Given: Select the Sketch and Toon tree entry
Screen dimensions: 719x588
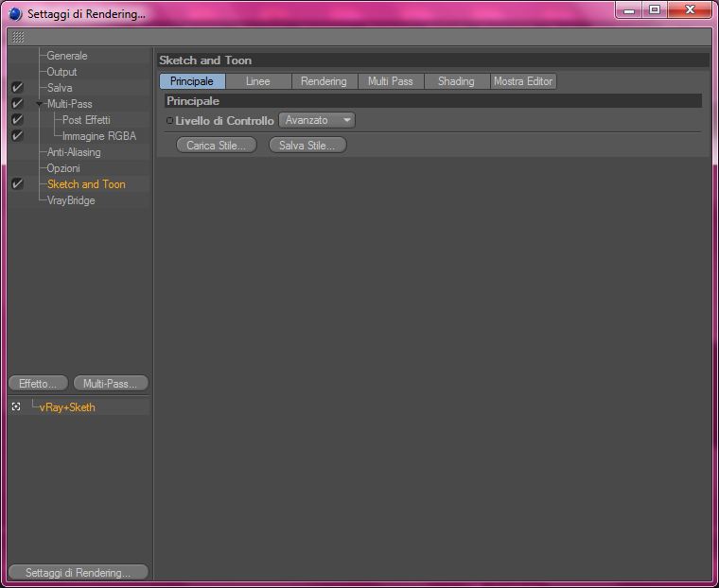Looking at the screenshot, I should [x=86, y=184].
